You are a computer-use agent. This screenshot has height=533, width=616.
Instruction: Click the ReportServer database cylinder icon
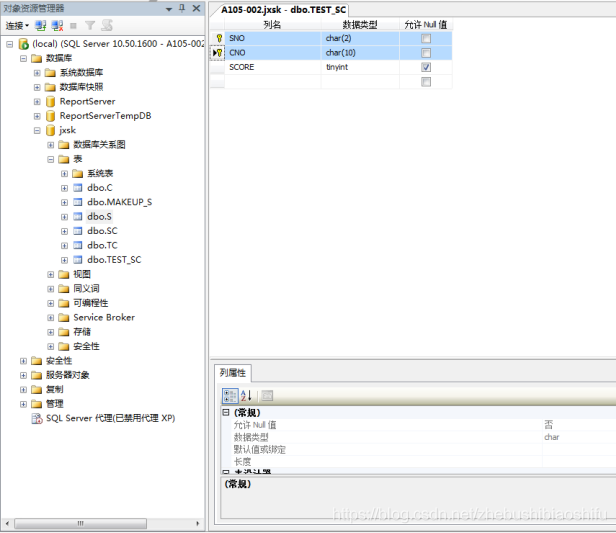[50, 102]
